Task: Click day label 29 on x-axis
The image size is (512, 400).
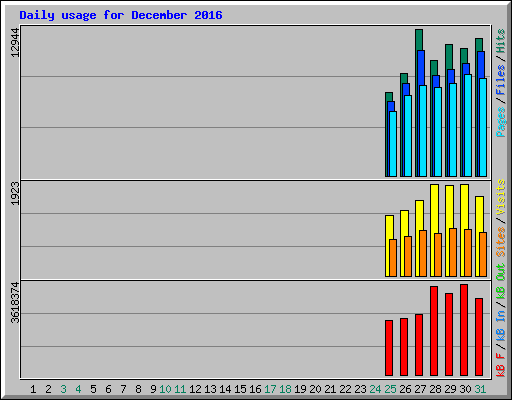Action: point(450,389)
